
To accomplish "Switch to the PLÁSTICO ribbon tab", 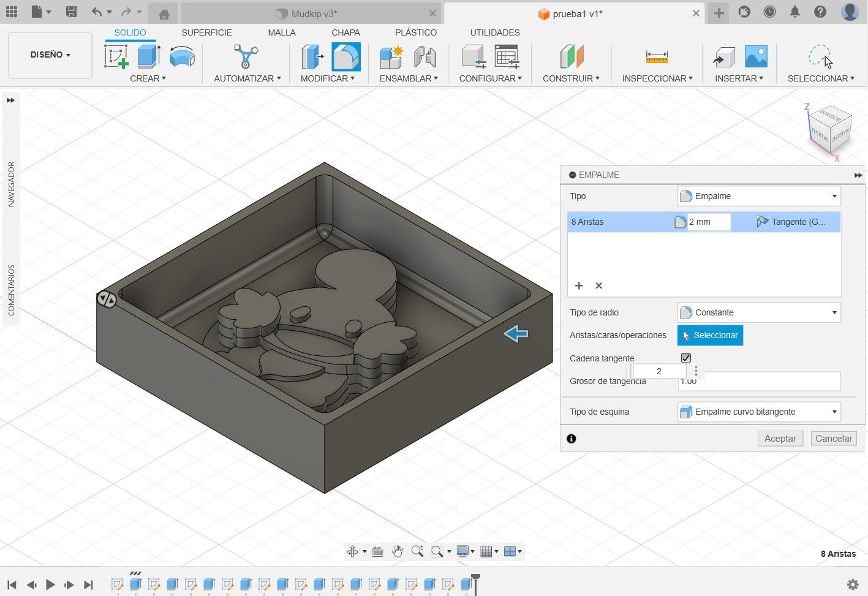I will coord(416,32).
